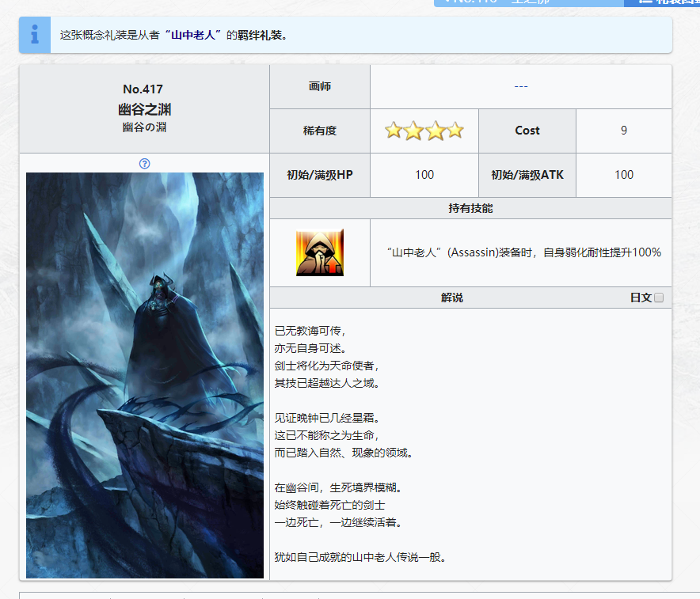
Task: Open the craft essence list button at top right
Action: [x=662, y=2]
